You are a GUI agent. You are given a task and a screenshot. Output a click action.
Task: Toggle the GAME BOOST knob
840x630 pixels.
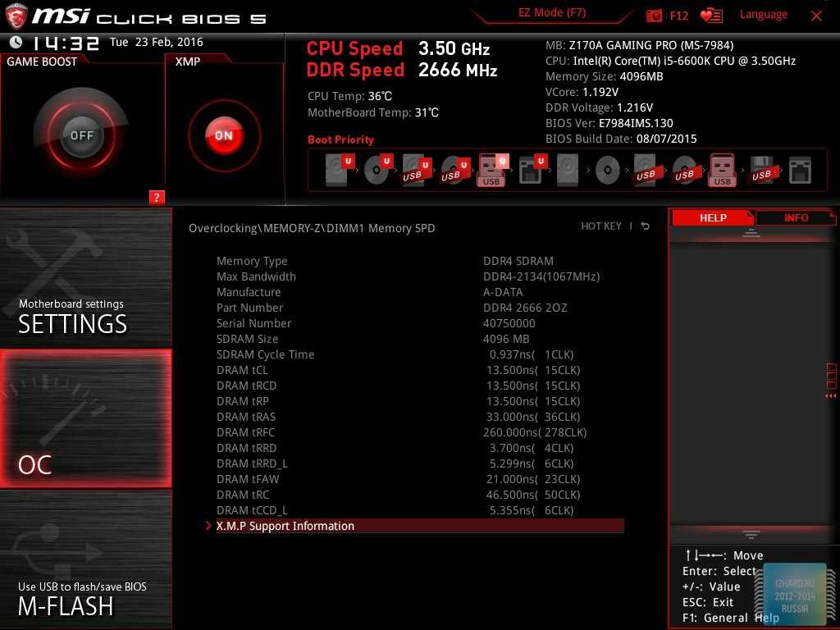click(81, 135)
